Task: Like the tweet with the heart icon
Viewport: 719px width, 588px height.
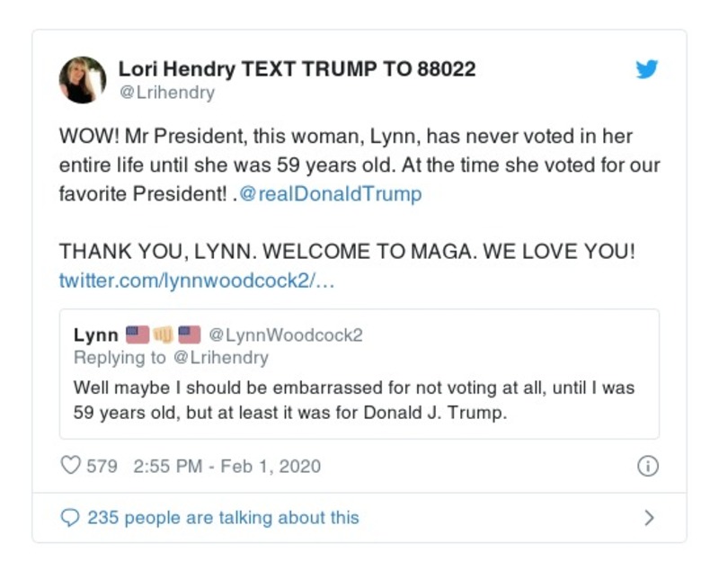Action: (x=74, y=466)
